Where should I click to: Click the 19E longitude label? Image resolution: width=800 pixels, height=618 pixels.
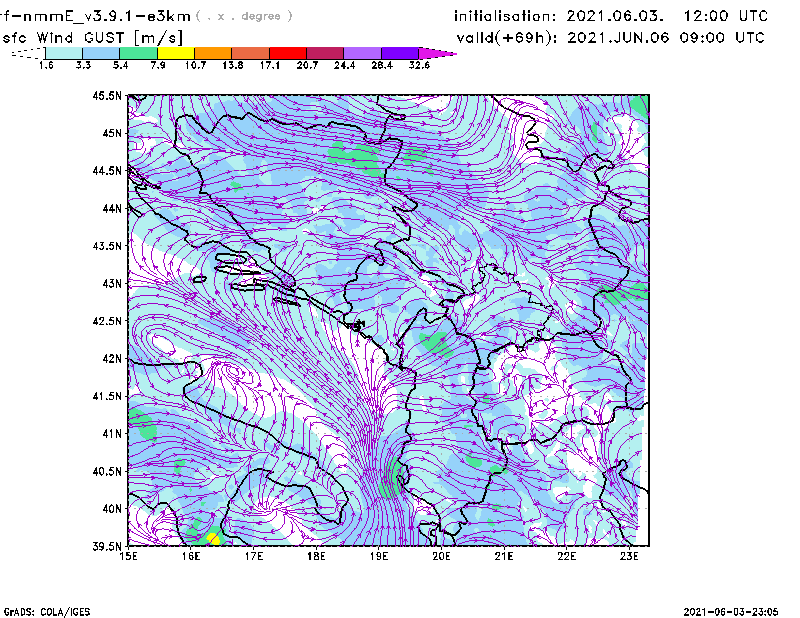tap(379, 556)
